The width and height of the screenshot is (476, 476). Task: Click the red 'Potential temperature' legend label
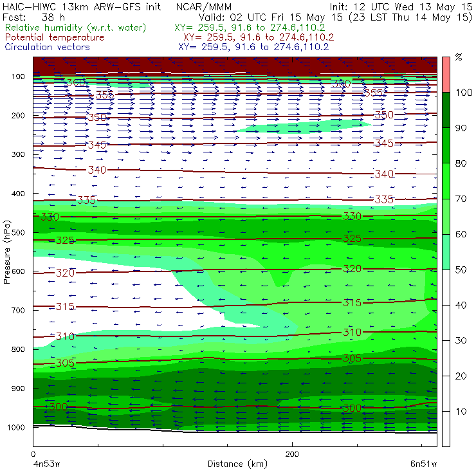(54, 37)
